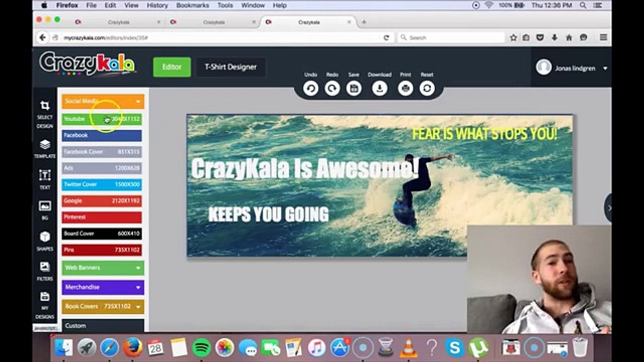Save page to Pocket

coord(540,38)
